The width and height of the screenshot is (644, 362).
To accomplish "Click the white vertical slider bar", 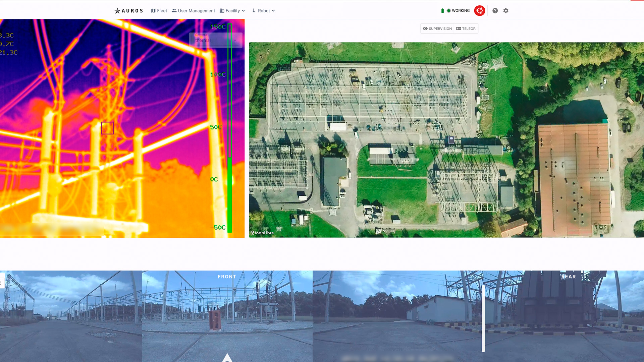I will (x=483, y=318).
